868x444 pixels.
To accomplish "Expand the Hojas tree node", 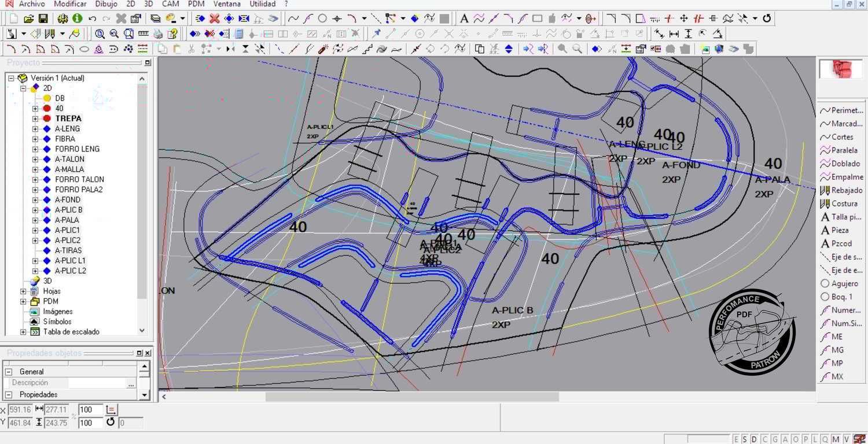I will click(x=23, y=291).
